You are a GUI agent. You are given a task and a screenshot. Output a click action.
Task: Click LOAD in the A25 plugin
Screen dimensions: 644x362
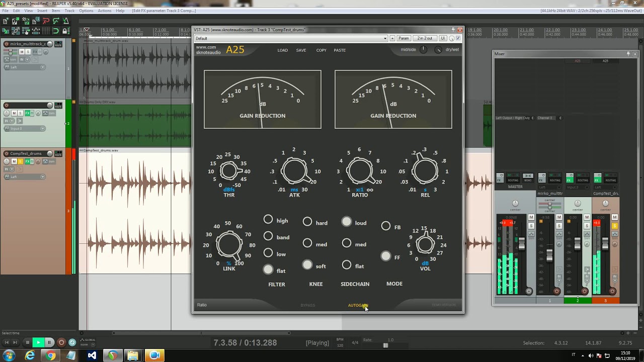[x=283, y=50]
